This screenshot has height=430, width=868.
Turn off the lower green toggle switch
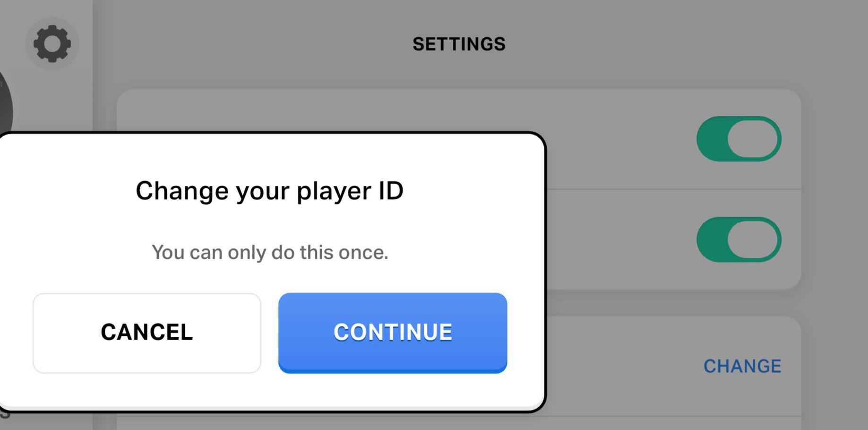tap(739, 239)
